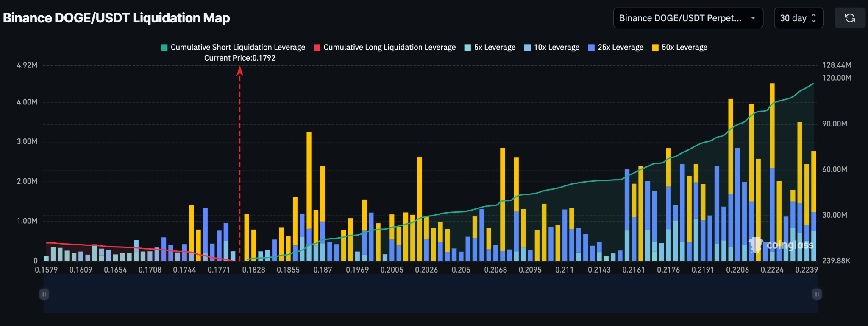Viewport: 868px width, 326px height.
Task: Grab the left zoom slider handle
Action: tap(44, 294)
